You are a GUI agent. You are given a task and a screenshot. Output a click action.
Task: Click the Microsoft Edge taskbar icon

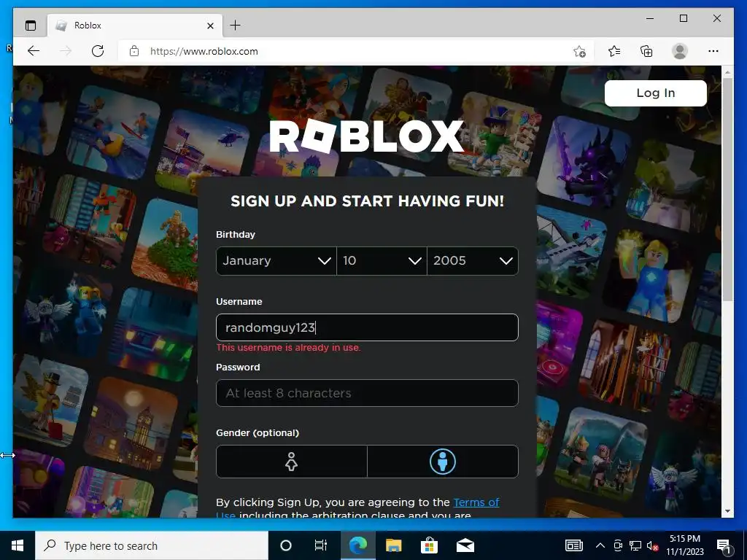358,545
